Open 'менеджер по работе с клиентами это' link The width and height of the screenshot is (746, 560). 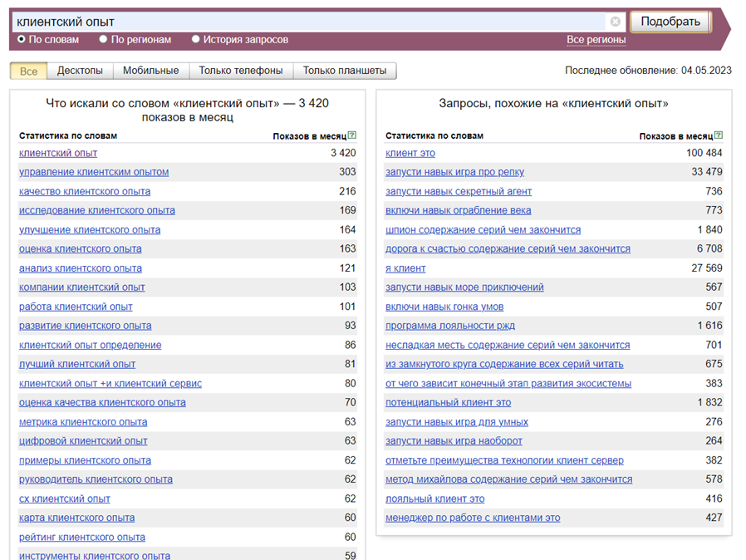(473, 518)
